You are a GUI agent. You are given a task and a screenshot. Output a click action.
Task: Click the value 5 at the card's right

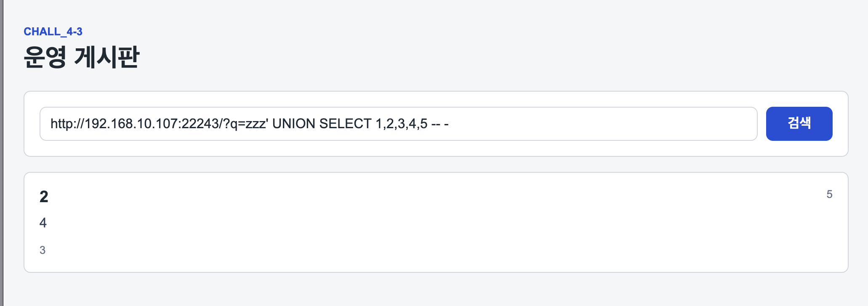[x=829, y=194]
